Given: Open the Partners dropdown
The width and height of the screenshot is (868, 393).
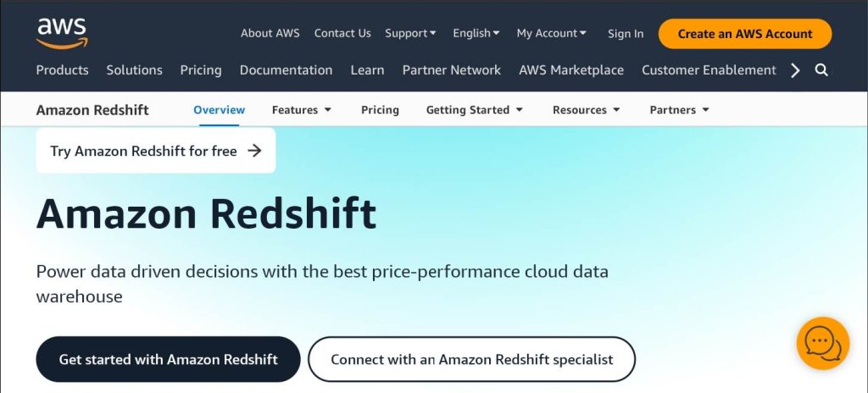Looking at the screenshot, I should [679, 110].
